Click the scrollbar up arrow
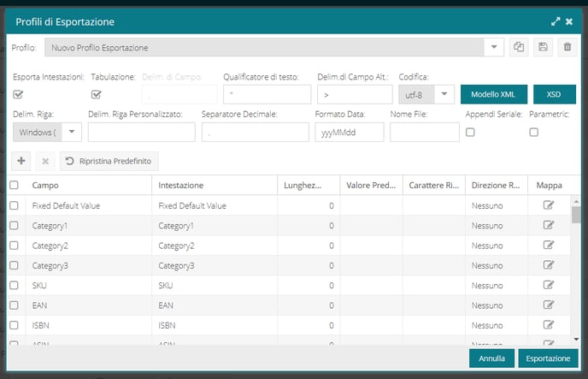This screenshot has height=379, width=588. [x=576, y=202]
